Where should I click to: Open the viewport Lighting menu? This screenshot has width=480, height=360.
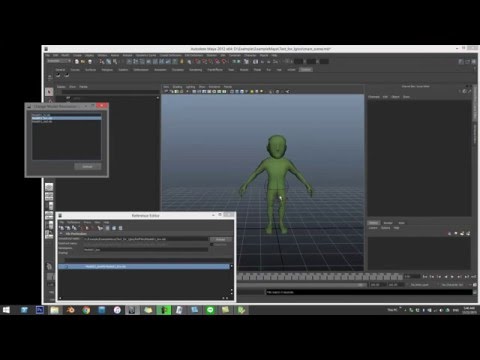(x=190, y=87)
